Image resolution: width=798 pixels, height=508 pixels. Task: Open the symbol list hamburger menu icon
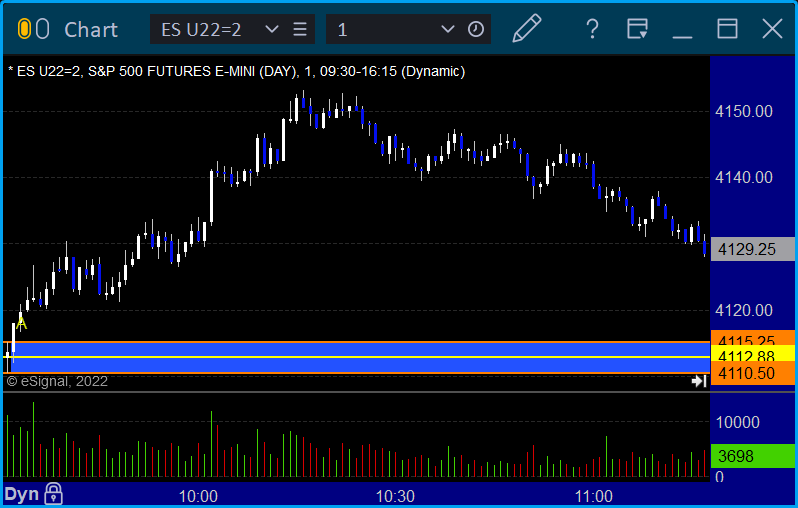tap(300, 29)
